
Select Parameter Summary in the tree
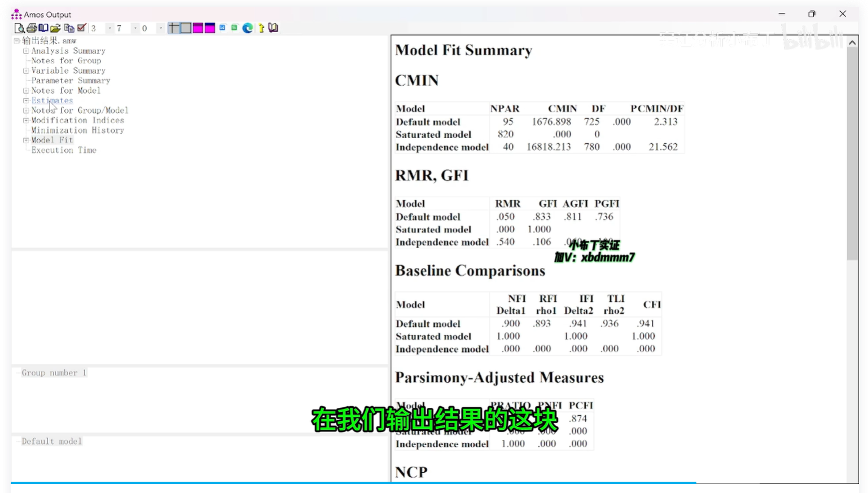(x=71, y=80)
